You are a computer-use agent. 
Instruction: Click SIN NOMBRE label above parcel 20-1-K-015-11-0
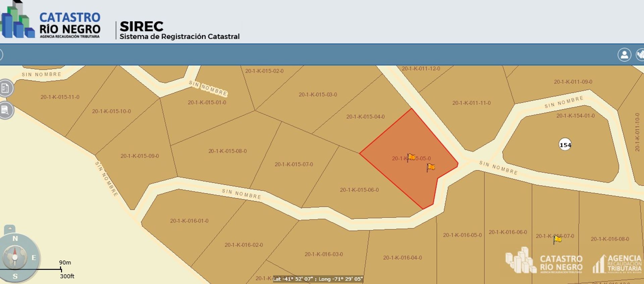coord(42,75)
